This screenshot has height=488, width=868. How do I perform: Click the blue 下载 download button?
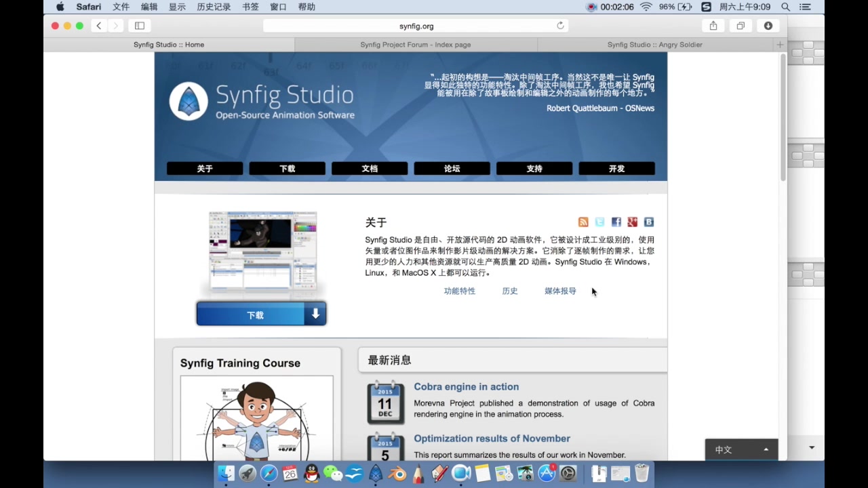point(261,314)
